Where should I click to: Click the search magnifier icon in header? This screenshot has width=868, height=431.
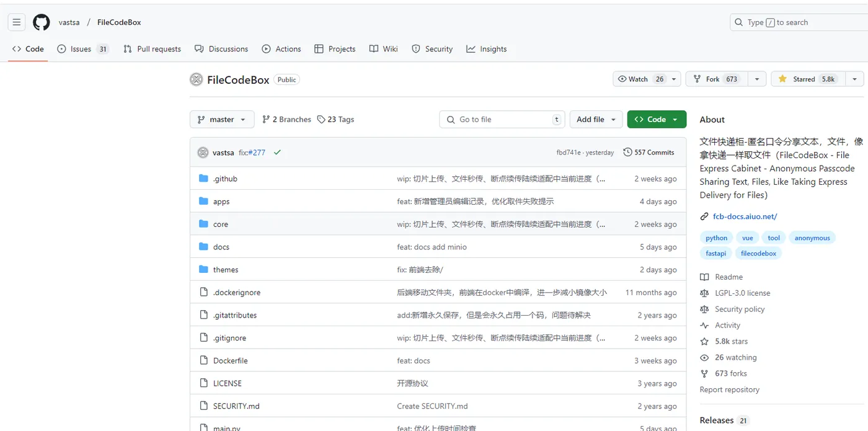tap(738, 22)
